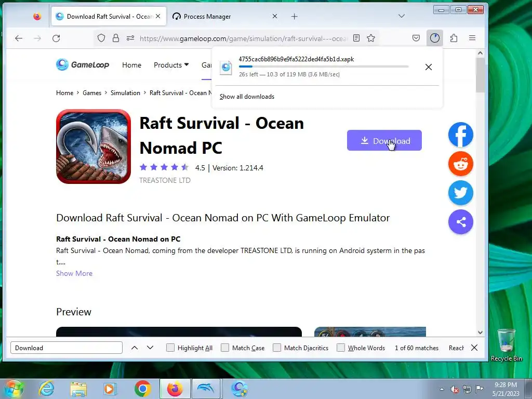The image size is (532, 399).
Task: Launch Internet Explorer from taskbar
Action: tap(46, 389)
